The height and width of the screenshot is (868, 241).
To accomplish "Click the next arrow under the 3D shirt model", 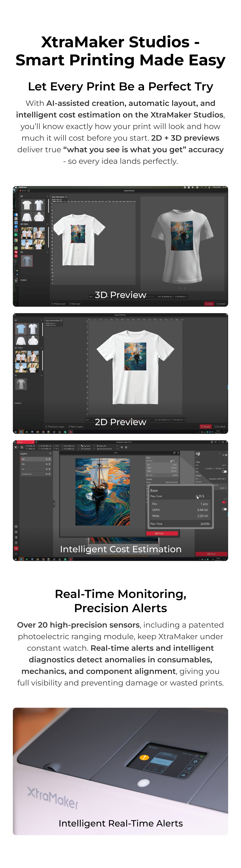I will [x=184, y=288].
